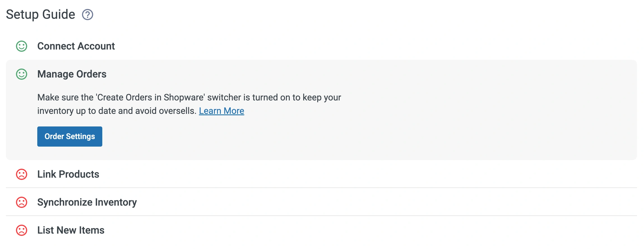This screenshot has height=249, width=644.
Task: Click the help question mark icon beside Setup Guide
Action: pos(87,15)
